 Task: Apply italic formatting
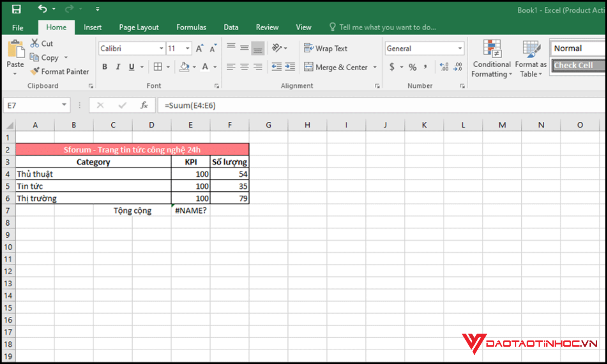pos(118,66)
